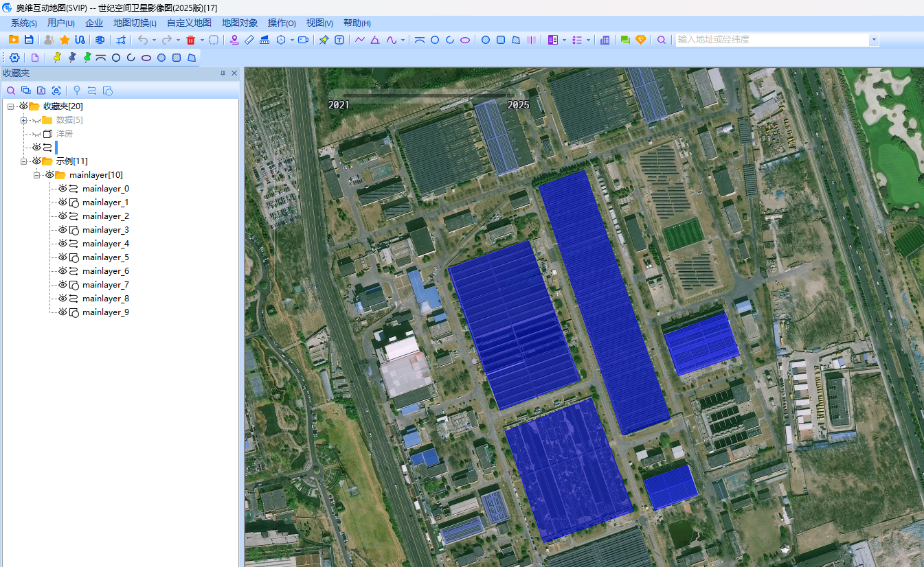The height and width of the screenshot is (567, 924).
Task: Select the text label T tool
Action: point(339,40)
